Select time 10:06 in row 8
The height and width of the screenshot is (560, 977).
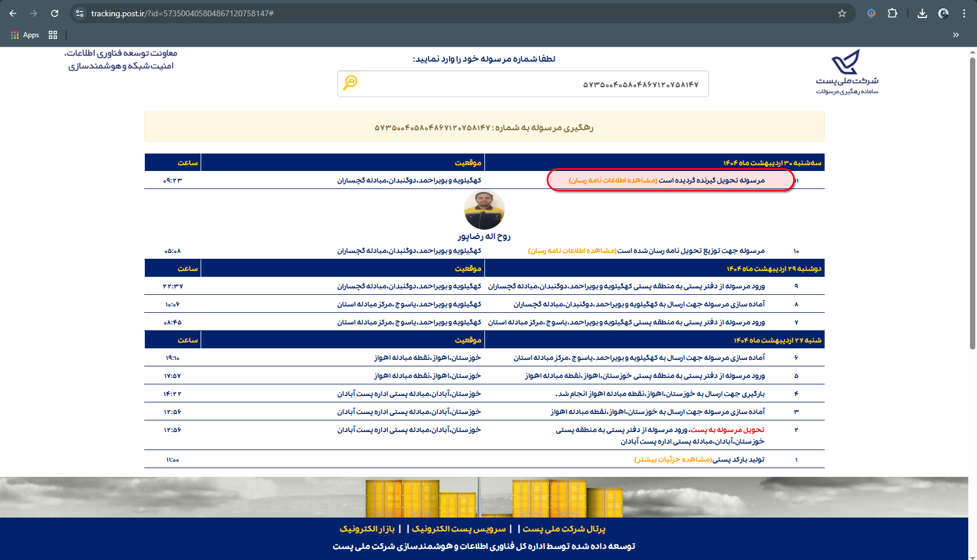pos(173,304)
